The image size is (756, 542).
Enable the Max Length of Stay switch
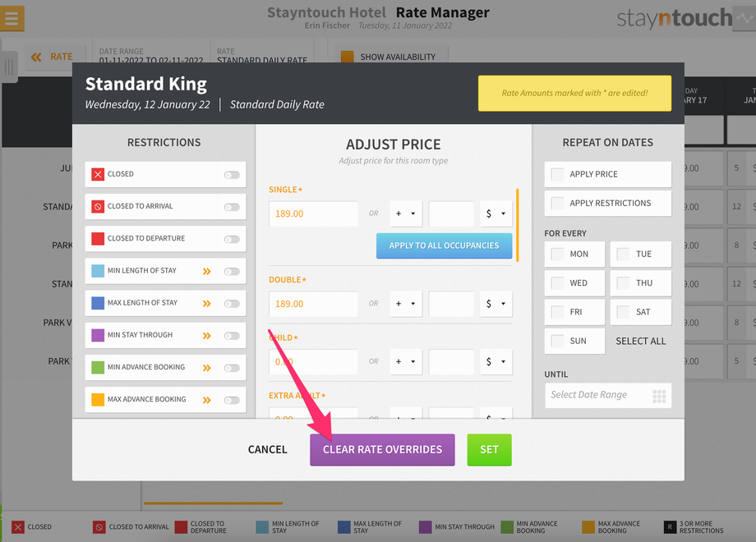232,304
